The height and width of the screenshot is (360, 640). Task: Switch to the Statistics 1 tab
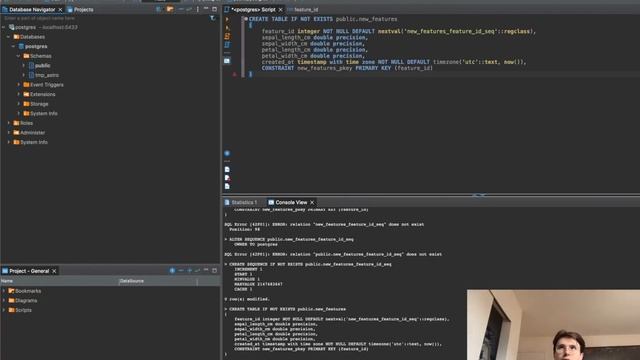click(241, 202)
